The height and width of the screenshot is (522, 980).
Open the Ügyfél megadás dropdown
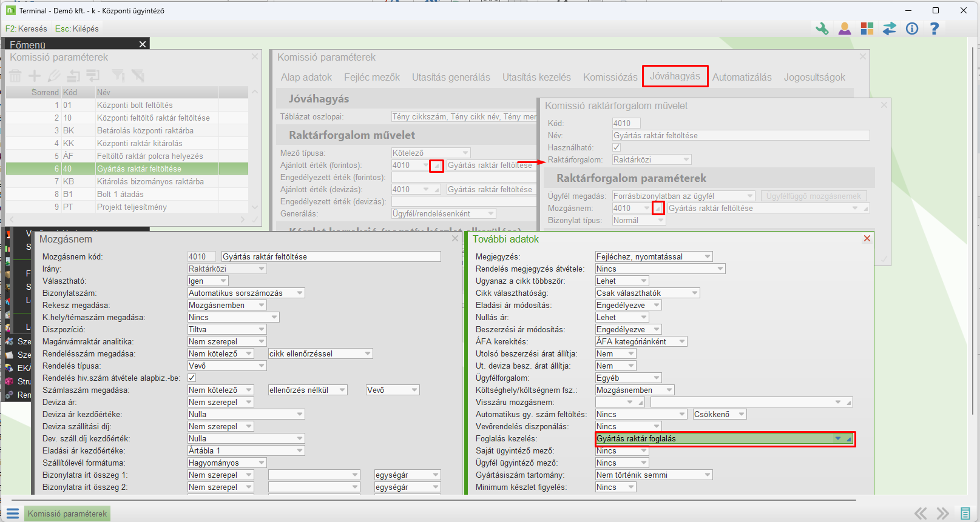coord(683,196)
